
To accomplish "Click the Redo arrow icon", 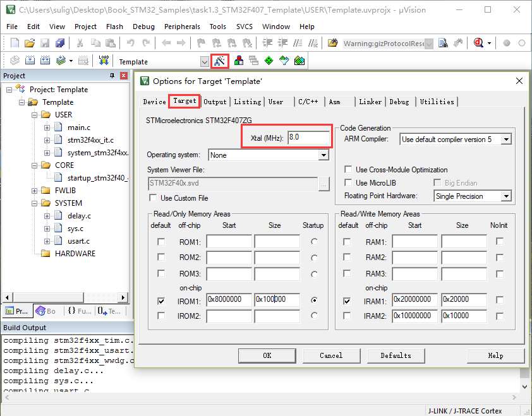I will 146,43.
